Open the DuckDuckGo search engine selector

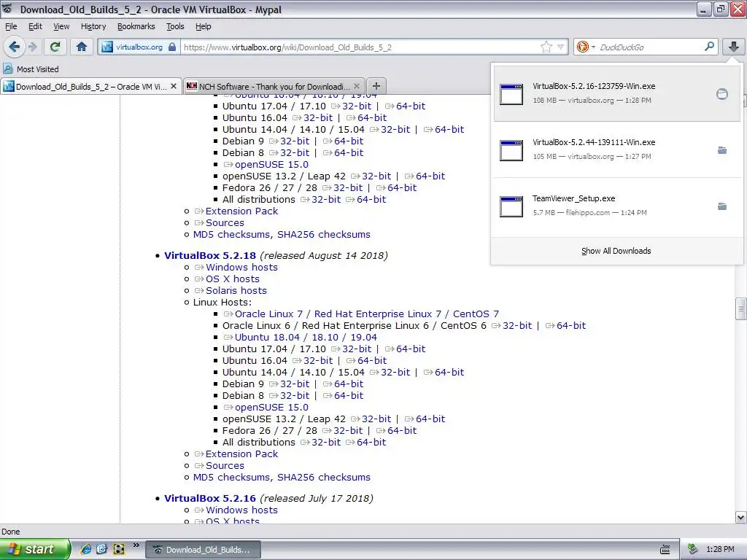586,47
